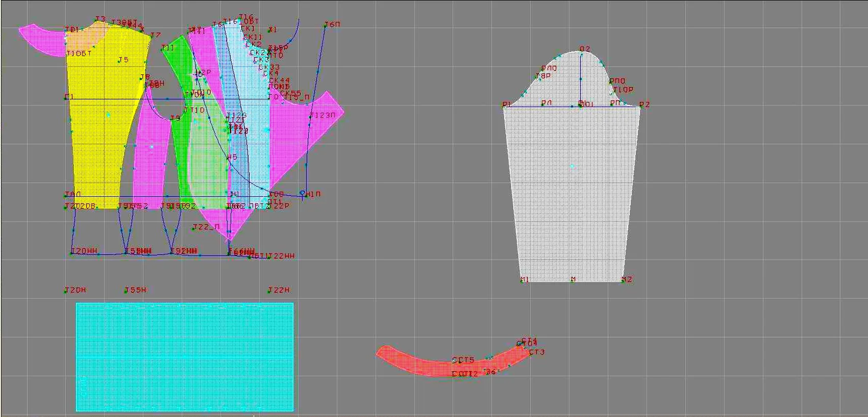This screenshot has width=868, height=417.
Task: Click point label CT5 on collar piece
Action: coord(466,360)
